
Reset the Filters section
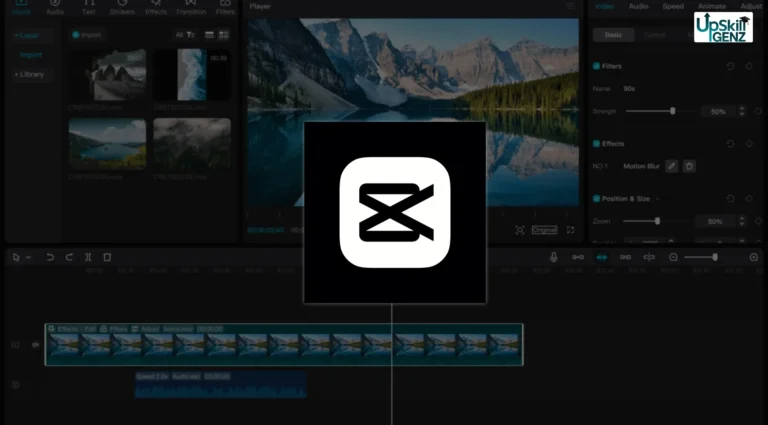(730, 66)
